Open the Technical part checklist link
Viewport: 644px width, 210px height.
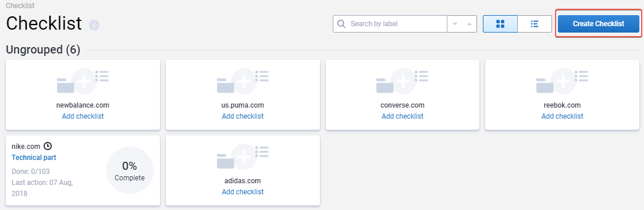pyautogui.click(x=34, y=158)
